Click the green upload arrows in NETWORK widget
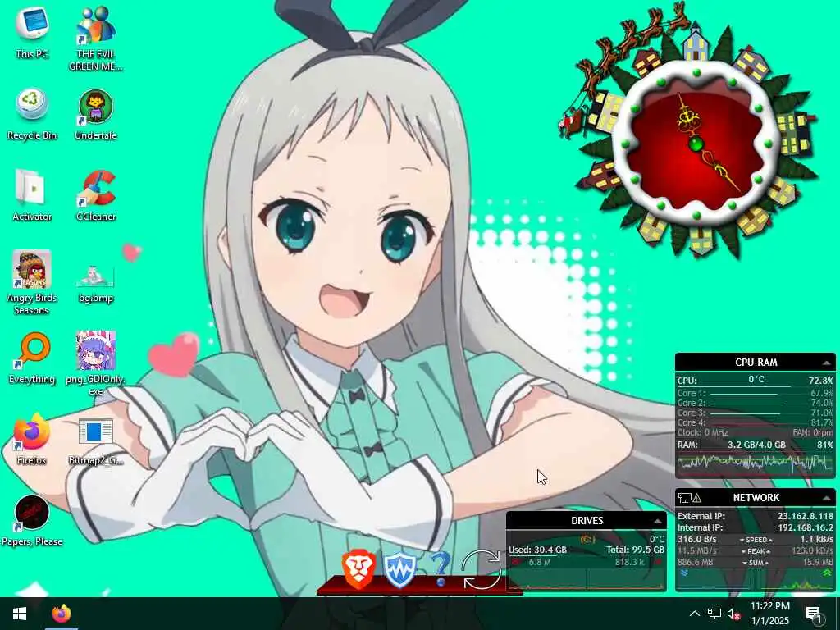840x630 pixels. (828, 573)
